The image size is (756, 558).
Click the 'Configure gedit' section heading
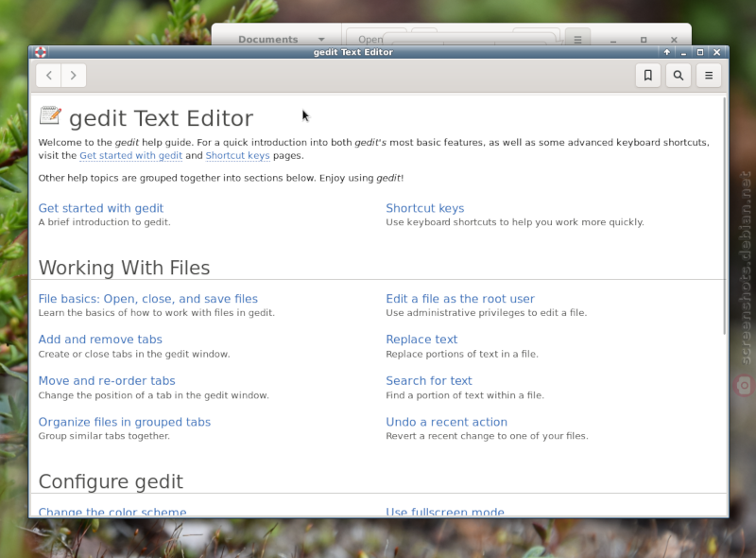pos(111,481)
